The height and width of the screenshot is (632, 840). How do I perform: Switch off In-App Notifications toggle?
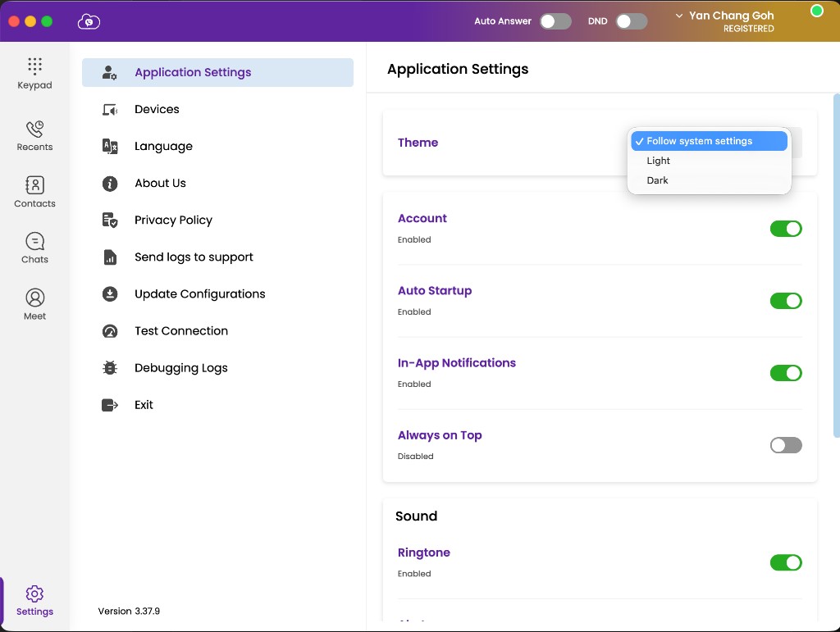pyautogui.click(x=786, y=373)
